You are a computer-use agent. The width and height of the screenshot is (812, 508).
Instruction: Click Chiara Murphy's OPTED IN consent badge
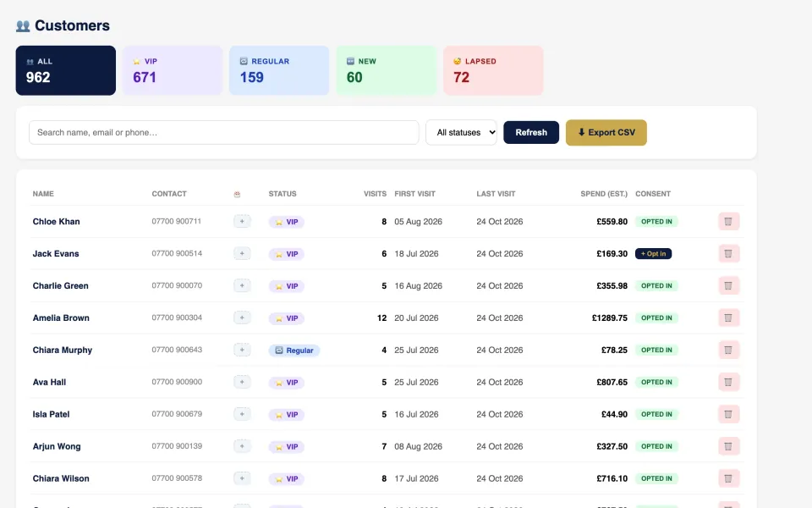click(656, 350)
